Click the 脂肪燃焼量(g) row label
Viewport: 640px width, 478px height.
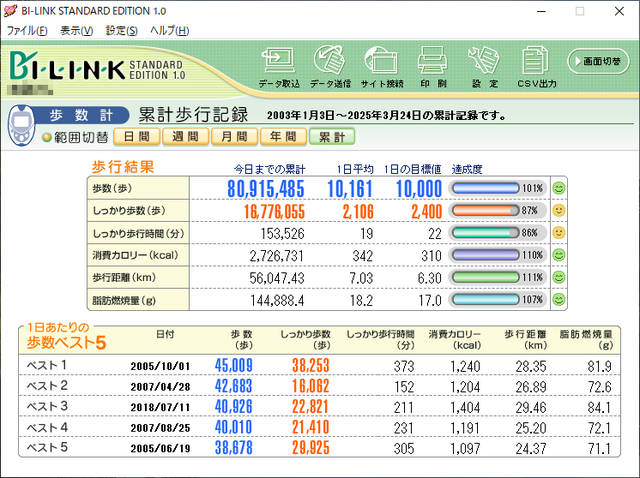(124, 301)
